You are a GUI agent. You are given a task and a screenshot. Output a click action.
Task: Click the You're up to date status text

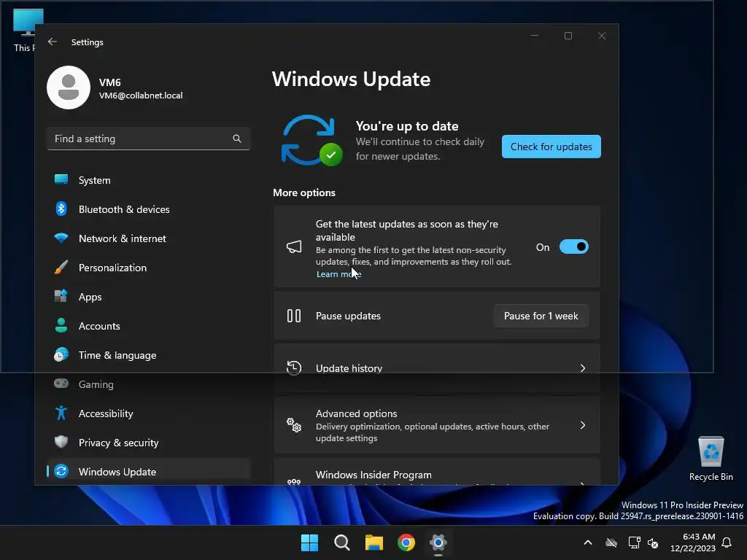tap(407, 125)
